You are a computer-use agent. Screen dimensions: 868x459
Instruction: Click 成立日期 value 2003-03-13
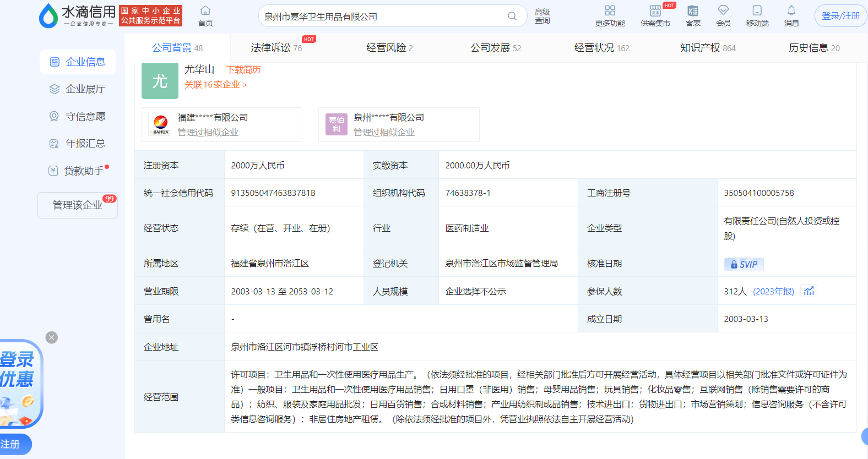pyautogui.click(x=746, y=319)
